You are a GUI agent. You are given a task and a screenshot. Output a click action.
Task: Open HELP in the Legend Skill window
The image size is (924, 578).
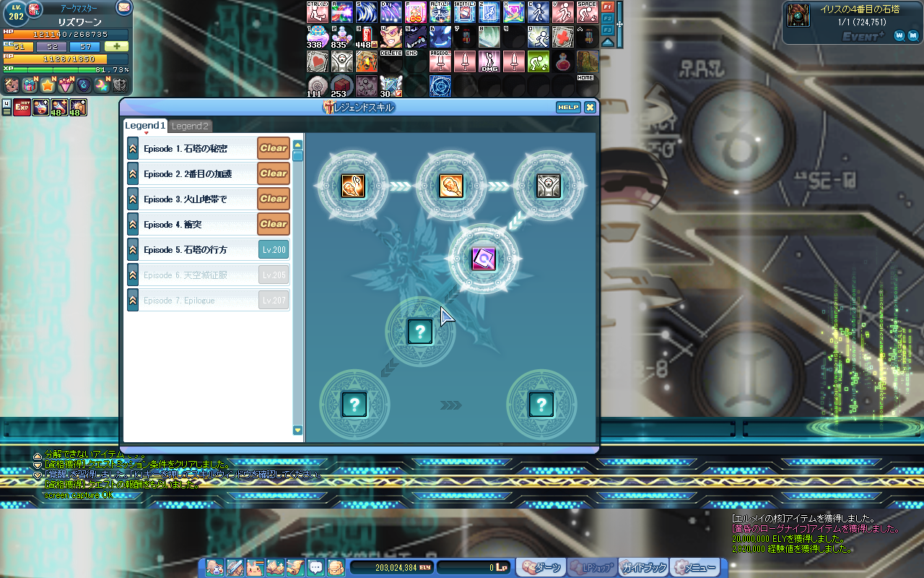[x=568, y=107]
